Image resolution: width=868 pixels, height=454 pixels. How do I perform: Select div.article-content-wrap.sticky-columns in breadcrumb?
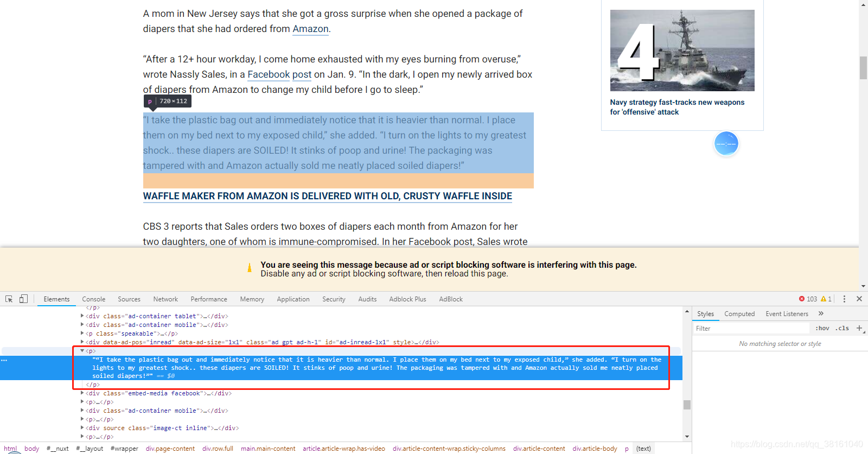449,449
